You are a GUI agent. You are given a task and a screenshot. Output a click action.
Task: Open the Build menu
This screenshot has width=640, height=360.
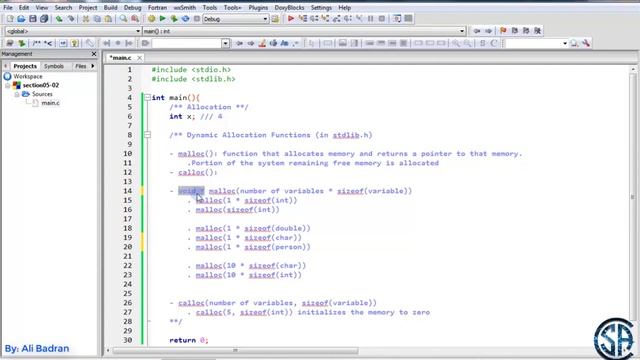(x=110, y=7)
